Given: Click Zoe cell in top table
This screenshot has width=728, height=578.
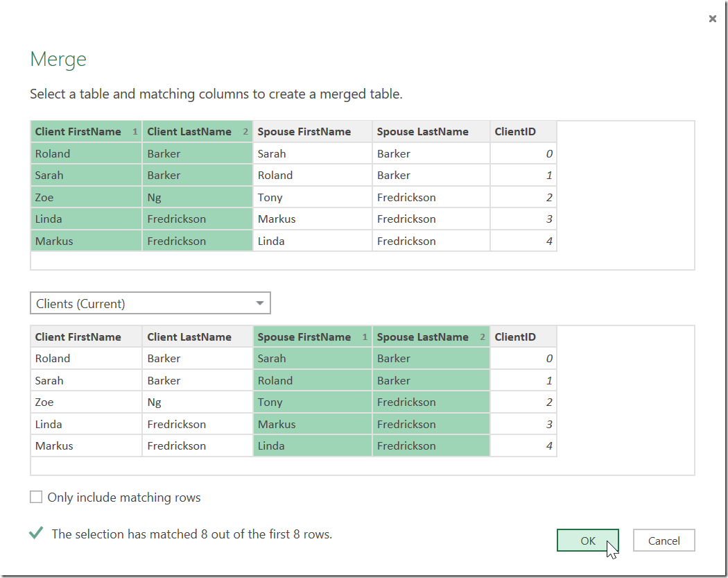Looking at the screenshot, I should point(86,197).
